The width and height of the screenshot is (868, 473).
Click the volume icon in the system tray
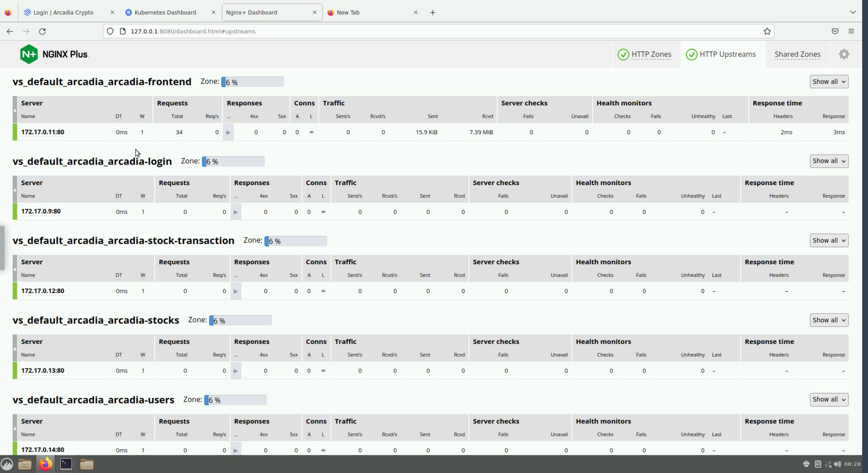pyautogui.click(x=837, y=464)
